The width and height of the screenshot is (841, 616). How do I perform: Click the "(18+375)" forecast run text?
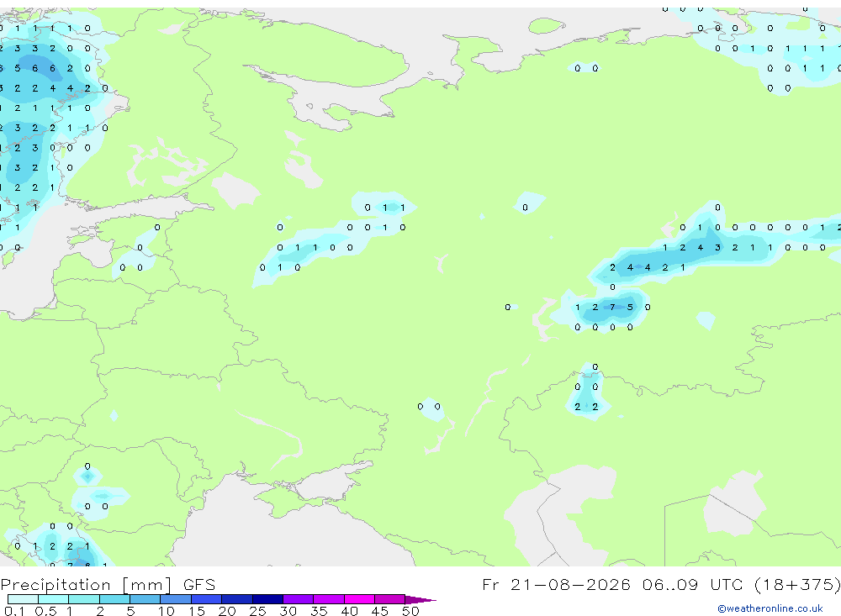797,584
